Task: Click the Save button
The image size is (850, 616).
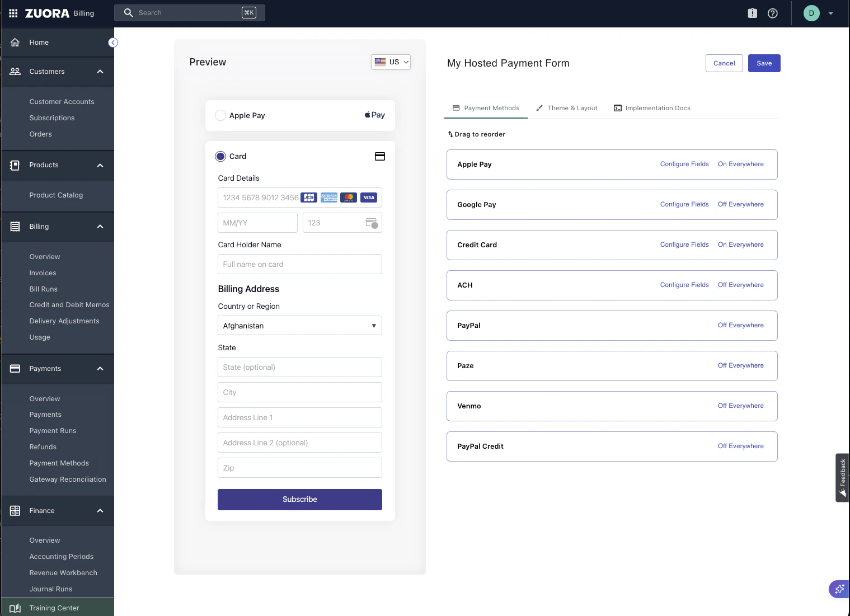Action: (764, 63)
